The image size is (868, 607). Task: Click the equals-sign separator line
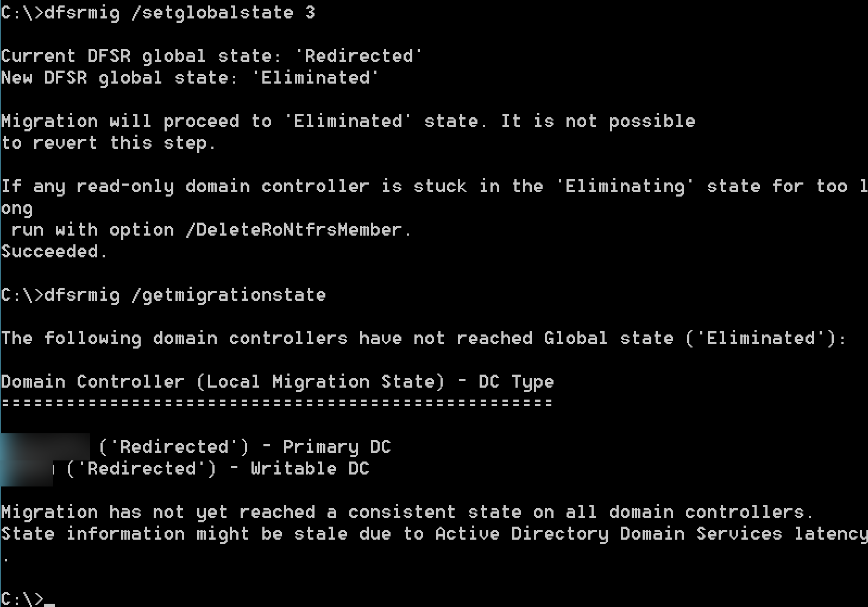tap(277, 403)
